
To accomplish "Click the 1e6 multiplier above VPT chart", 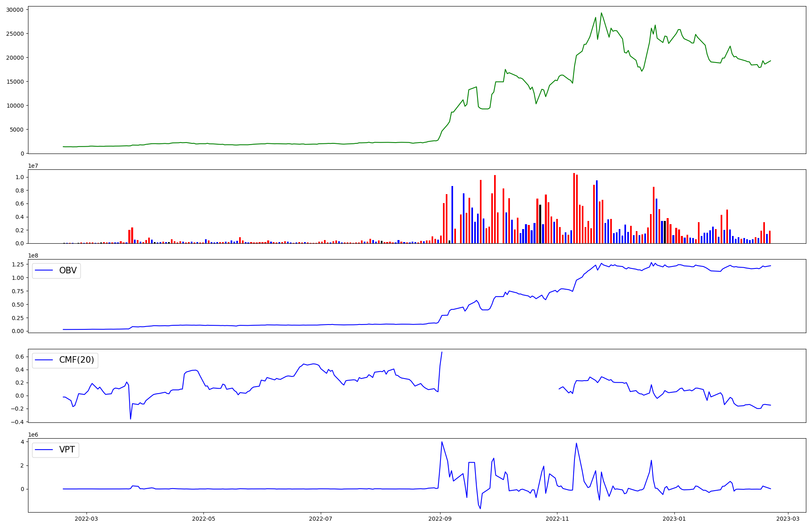I will click(33, 435).
